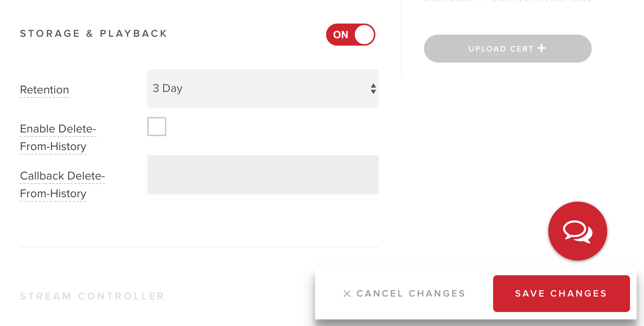Viewport: 644px width, 326px height.
Task: Check the Enable Delete-From-History checkbox
Action: tap(157, 127)
